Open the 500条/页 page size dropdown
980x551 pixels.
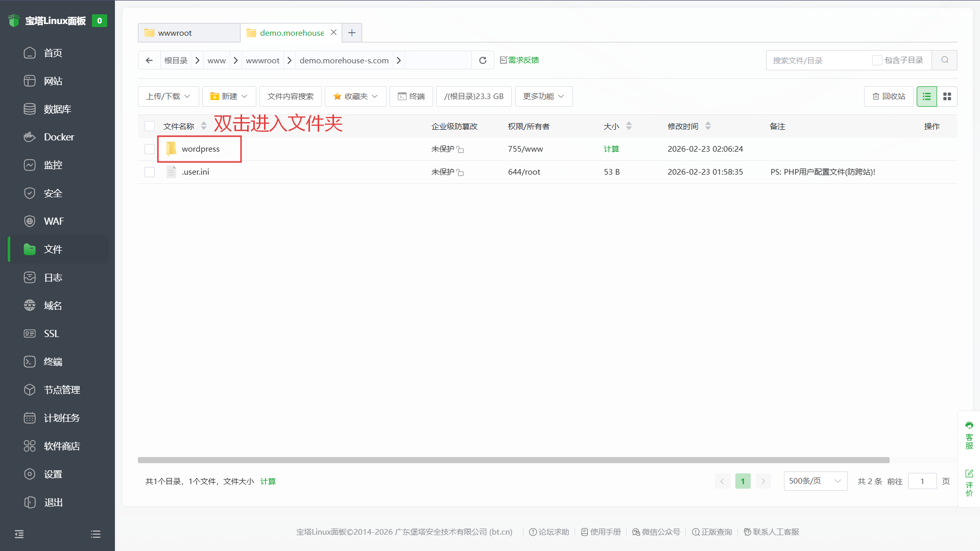point(815,481)
